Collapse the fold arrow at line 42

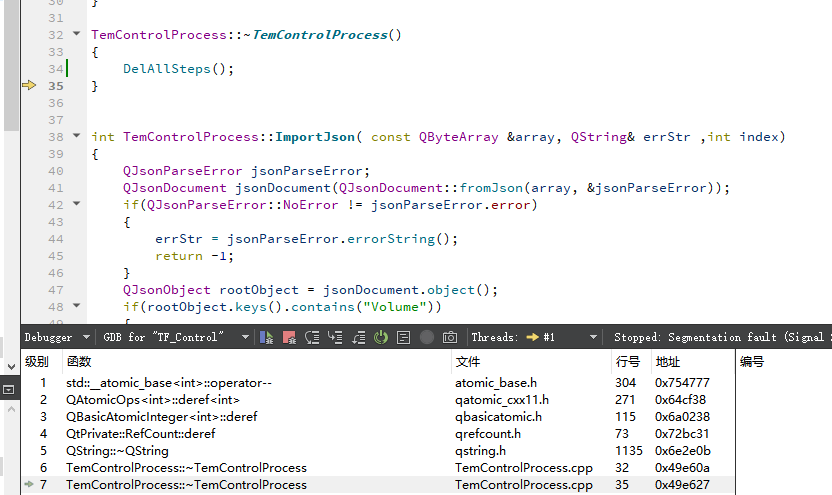tap(76, 203)
